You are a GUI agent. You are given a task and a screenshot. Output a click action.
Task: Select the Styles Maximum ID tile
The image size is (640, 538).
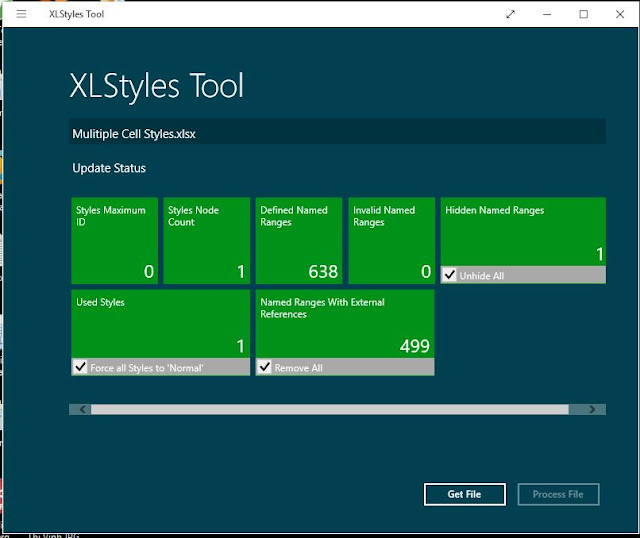pos(114,240)
